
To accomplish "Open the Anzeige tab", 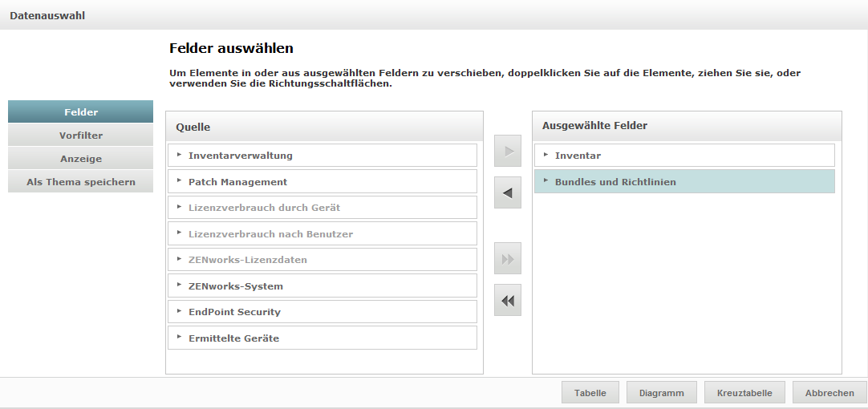I will [x=80, y=159].
